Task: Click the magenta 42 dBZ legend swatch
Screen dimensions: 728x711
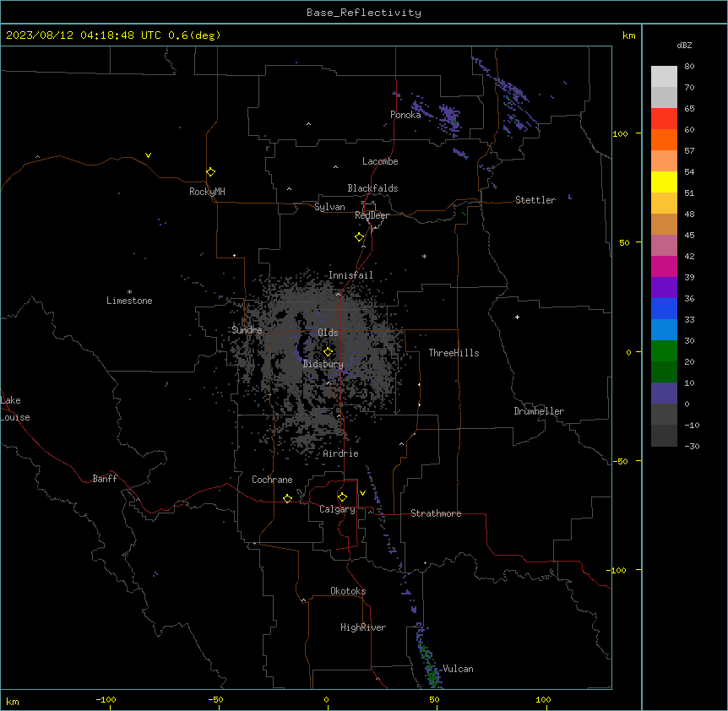Action: pyautogui.click(x=664, y=266)
